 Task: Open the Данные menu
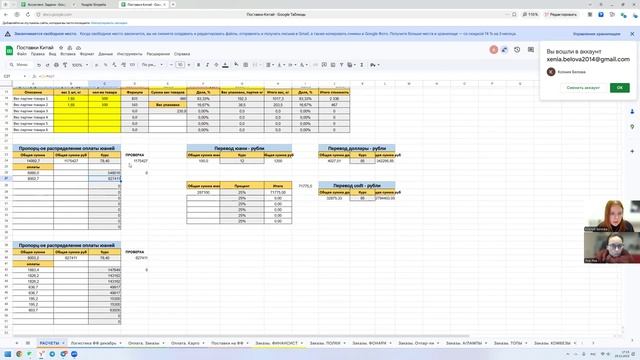105,54
